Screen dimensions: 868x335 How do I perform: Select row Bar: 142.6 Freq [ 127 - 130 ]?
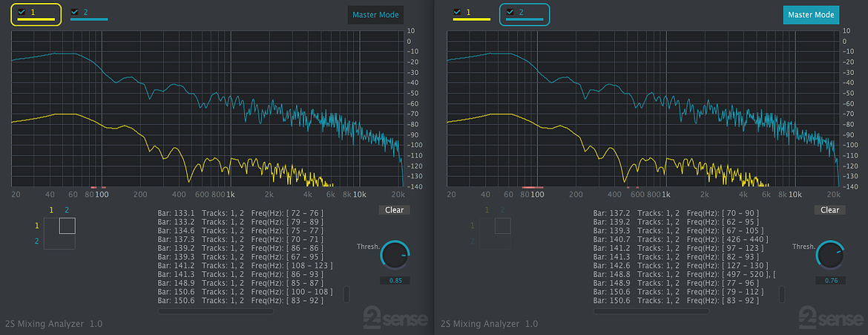[x=680, y=266]
